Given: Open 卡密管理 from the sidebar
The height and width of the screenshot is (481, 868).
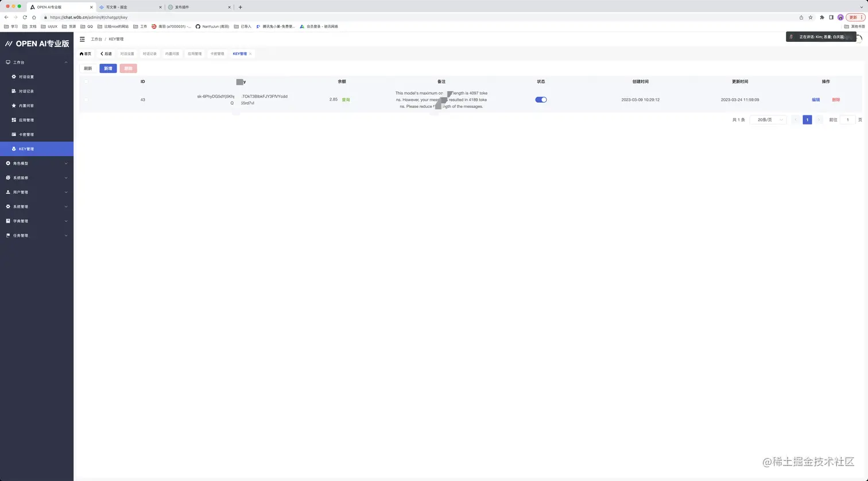Looking at the screenshot, I should coord(14,134).
